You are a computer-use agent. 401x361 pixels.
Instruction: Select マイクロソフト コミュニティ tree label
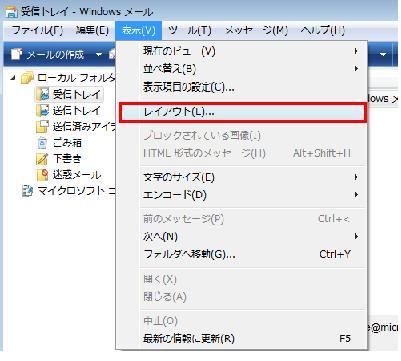coord(76,191)
